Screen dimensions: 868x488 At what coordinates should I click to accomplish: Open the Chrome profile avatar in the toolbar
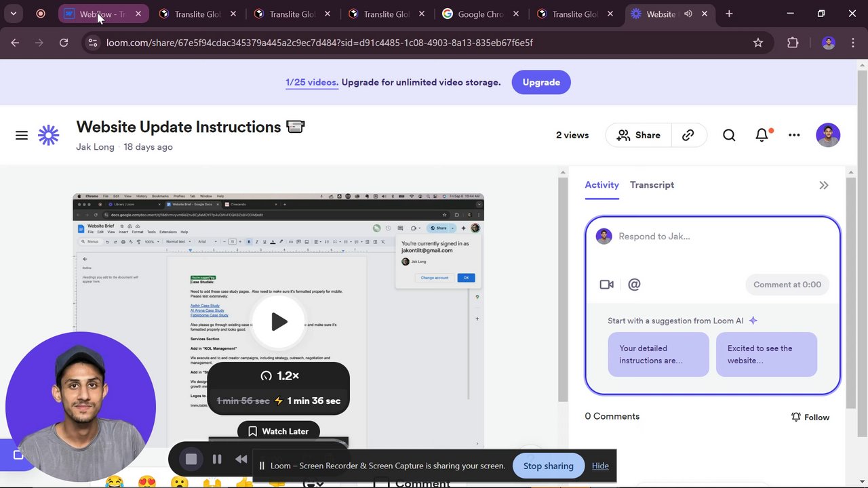(828, 43)
